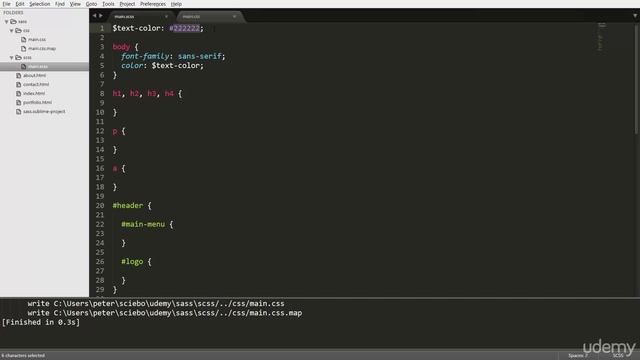Open index.html from the sidebar
The width and height of the screenshot is (640, 360).
tap(34, 93)
